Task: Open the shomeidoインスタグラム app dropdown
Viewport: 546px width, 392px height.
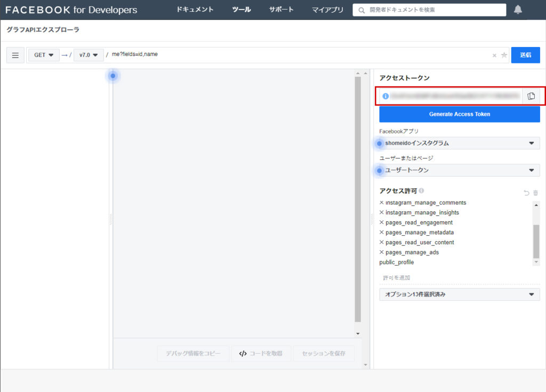Action: click(459, 143)
